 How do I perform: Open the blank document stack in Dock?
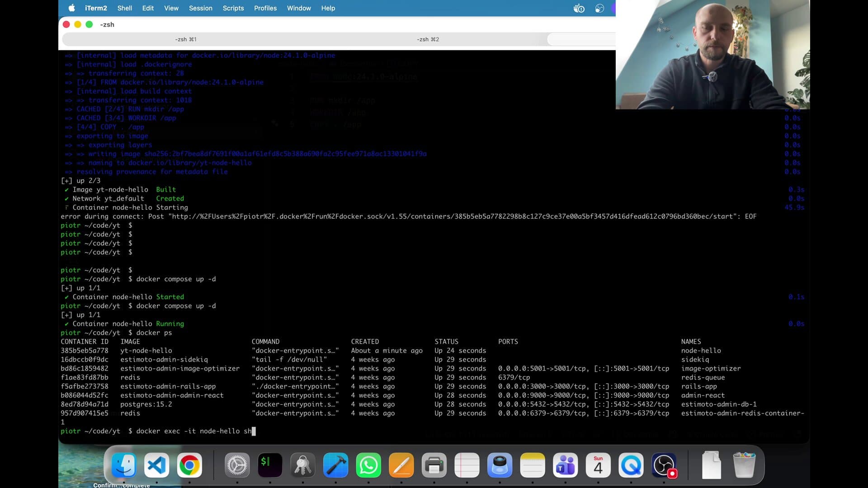(x=712, y=465)
